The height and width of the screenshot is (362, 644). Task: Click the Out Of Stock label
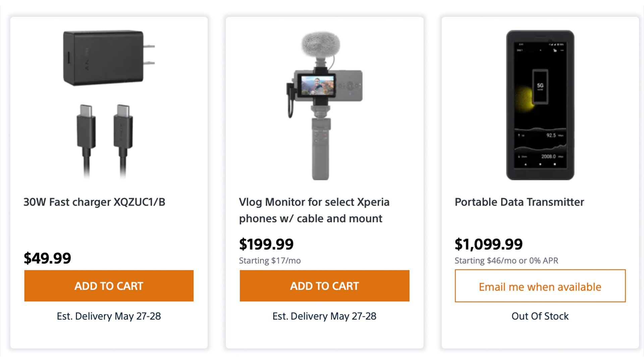pyautogui.click(x=540, y=316)
